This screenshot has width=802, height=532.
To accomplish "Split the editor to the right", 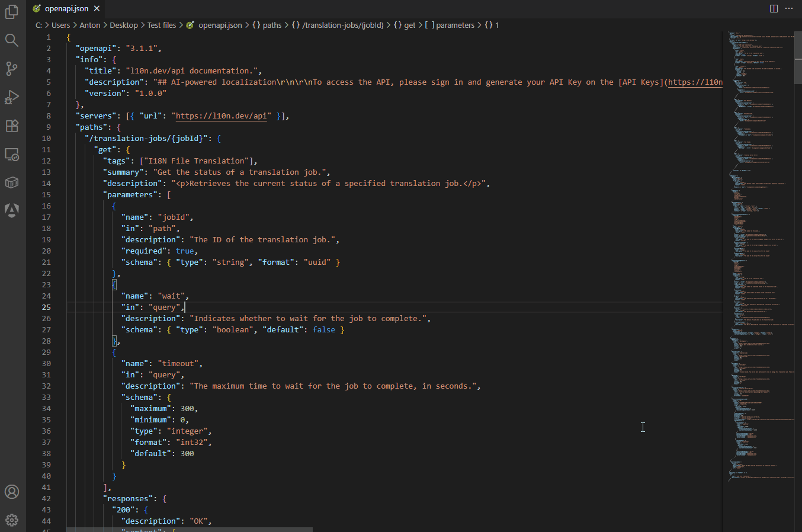I will click(x=774, y=8).
